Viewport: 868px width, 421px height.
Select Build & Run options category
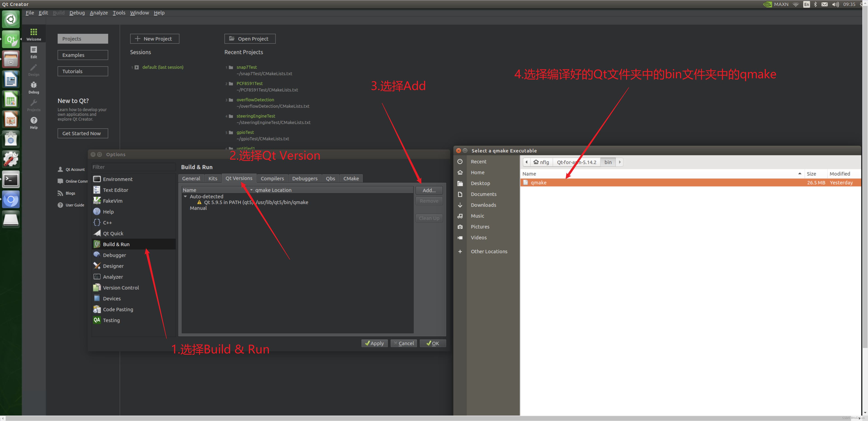click(133, 244)
